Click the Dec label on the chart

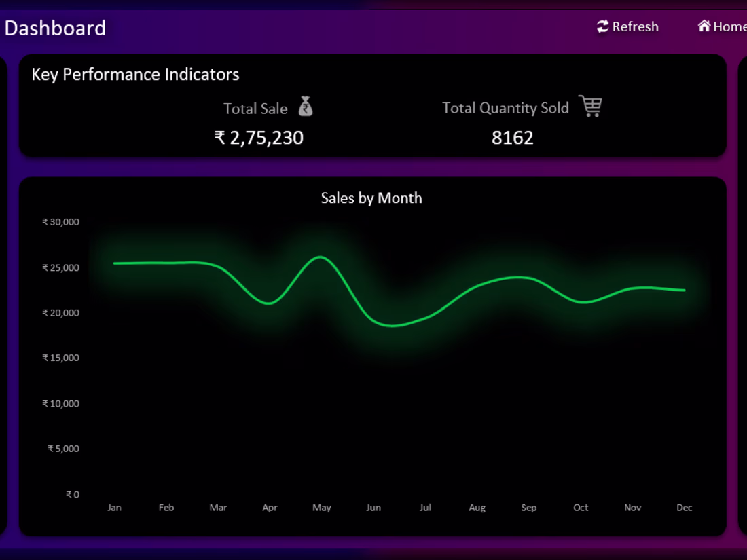click(685, 507)
